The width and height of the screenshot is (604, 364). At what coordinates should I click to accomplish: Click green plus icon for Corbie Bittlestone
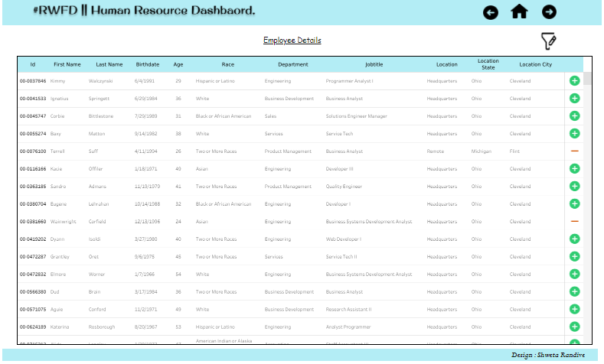point(574,115)
